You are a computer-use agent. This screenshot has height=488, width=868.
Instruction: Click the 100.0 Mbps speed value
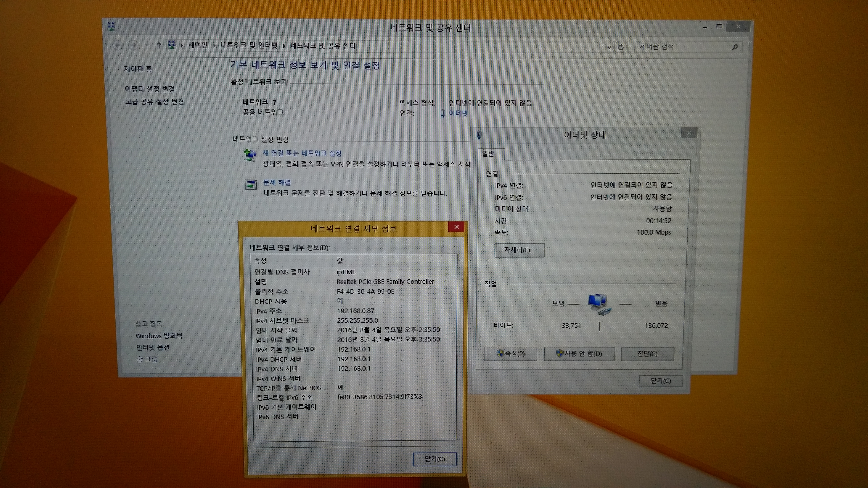[x=654, y=232]
